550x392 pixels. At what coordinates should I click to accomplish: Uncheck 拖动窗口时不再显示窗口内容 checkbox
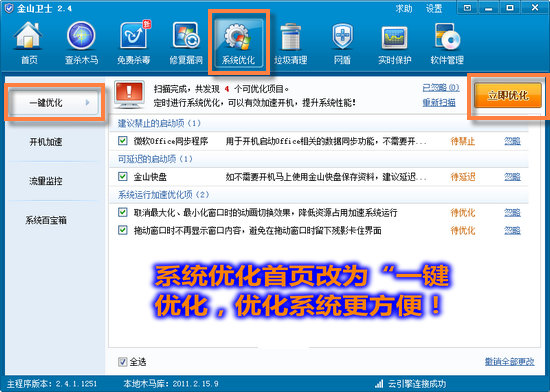[122, 230]
